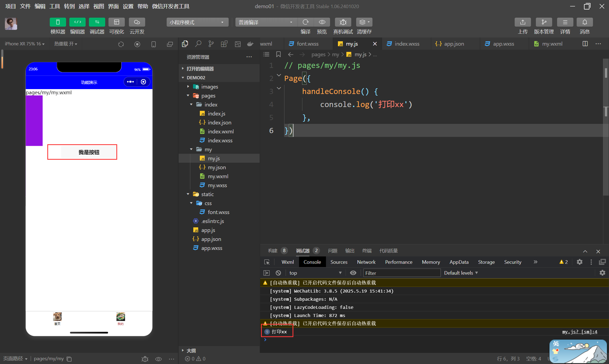Select the element inspector arrow icon
609x364 pixels.
pyautogui.click(x=267, y=262)
